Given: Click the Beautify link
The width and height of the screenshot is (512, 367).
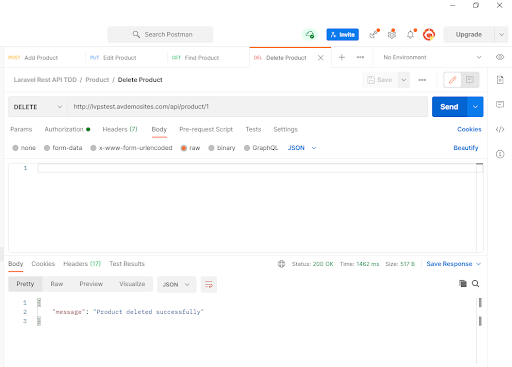Looking at the screenshot, I should 466,148.
